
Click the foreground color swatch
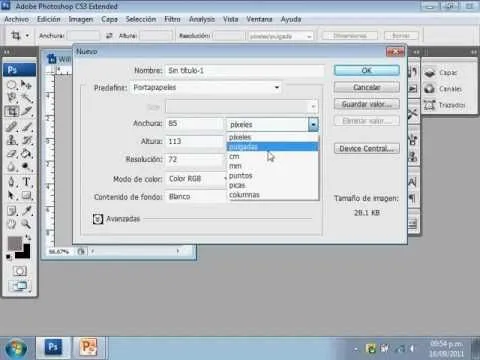(15, 243)
